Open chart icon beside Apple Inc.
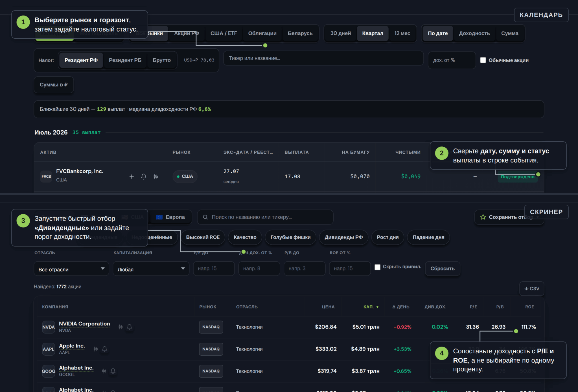 (96, 349)
